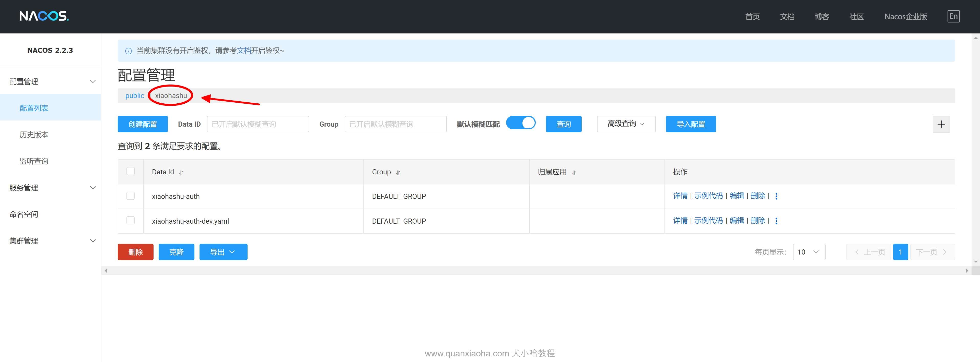980x362 pixels.
Task: Sort by 归属应用 column
Action: click(574, 172)
